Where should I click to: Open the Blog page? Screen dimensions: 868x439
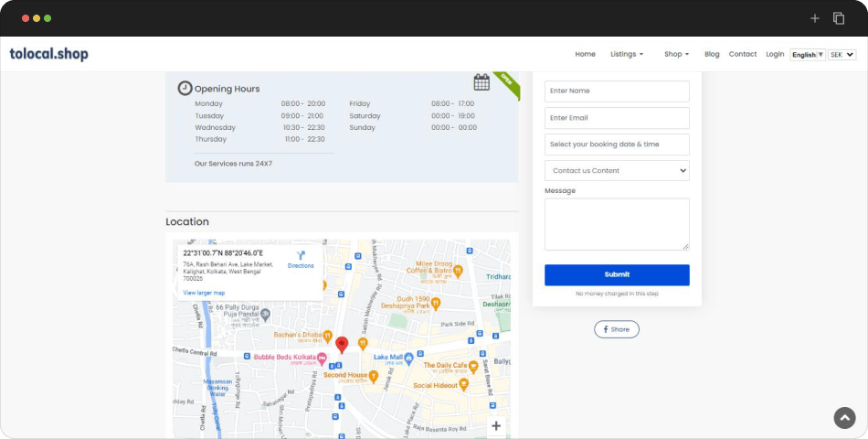[712, 54]
